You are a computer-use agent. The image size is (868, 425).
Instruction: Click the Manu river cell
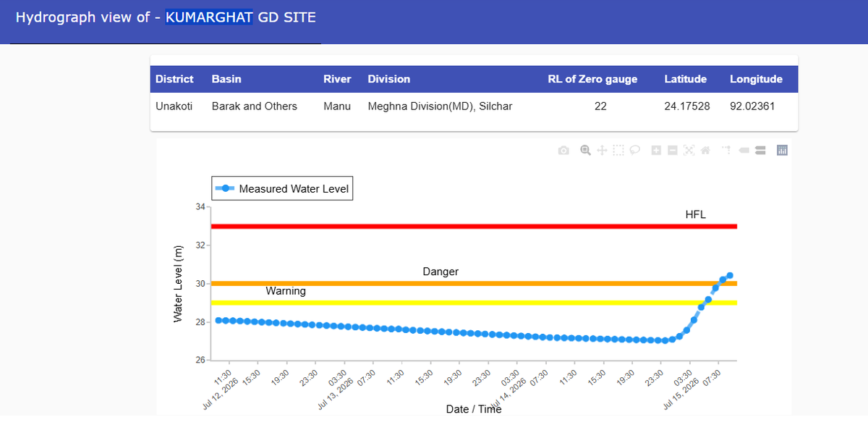[337, 106]
